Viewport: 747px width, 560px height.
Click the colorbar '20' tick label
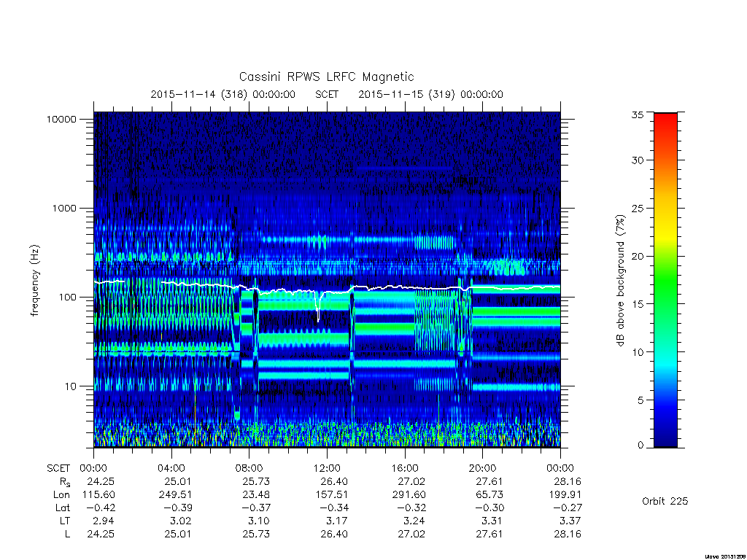(638, 256)
